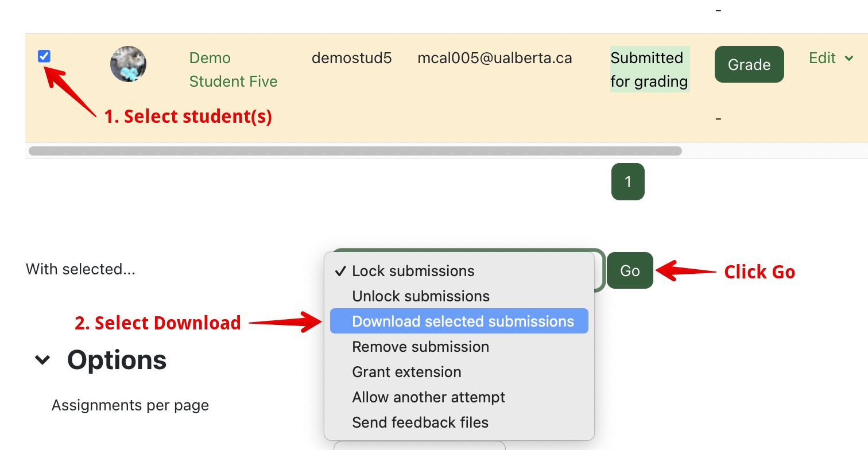Choose Download selected submissions
The width and height of the screenshot is (868, 450).
point(463,321)
